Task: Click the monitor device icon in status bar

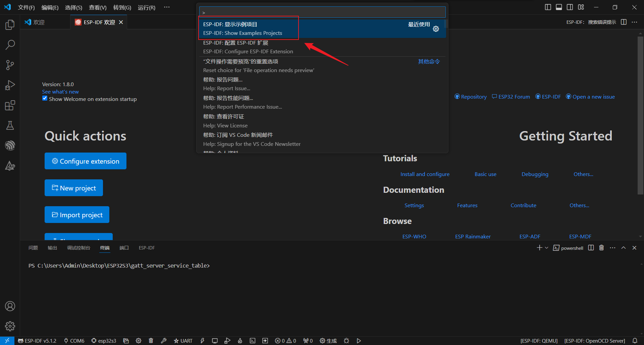Action: [215, 341]
